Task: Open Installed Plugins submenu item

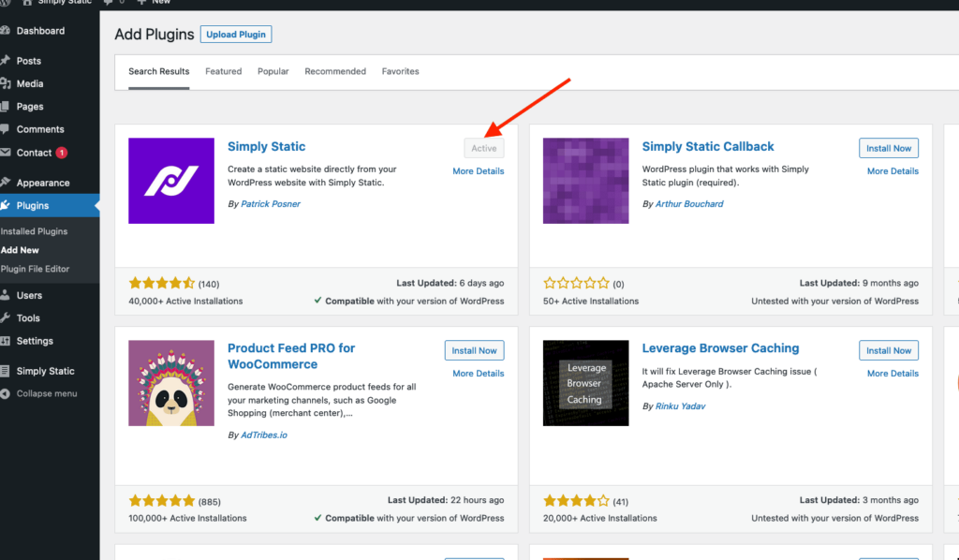Action: 35,231
